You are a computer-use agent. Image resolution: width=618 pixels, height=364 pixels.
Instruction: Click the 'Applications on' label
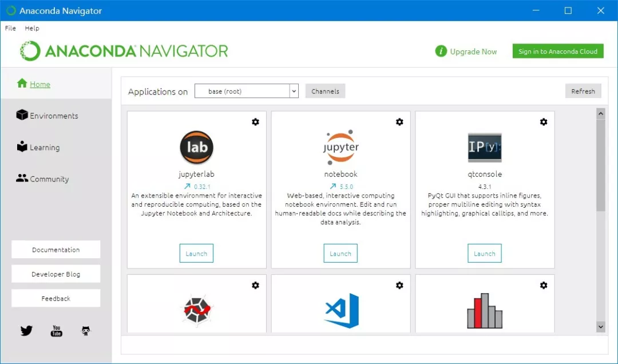pos(158,92)
